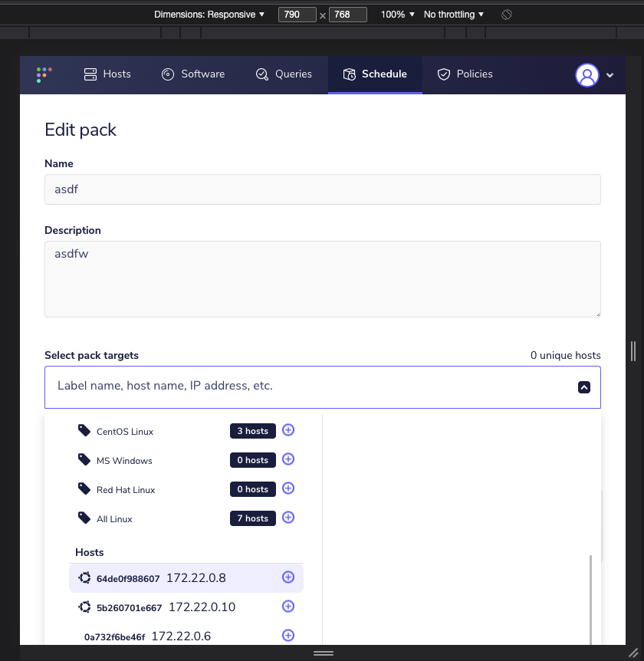Viewport: 644px width, 661px height.
Task: Click the rotate viewport icon
Action: click(x=507, y=15)
